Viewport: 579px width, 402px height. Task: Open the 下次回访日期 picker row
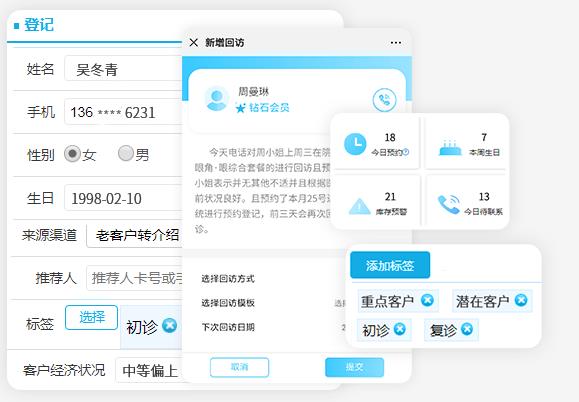(273, 327)
